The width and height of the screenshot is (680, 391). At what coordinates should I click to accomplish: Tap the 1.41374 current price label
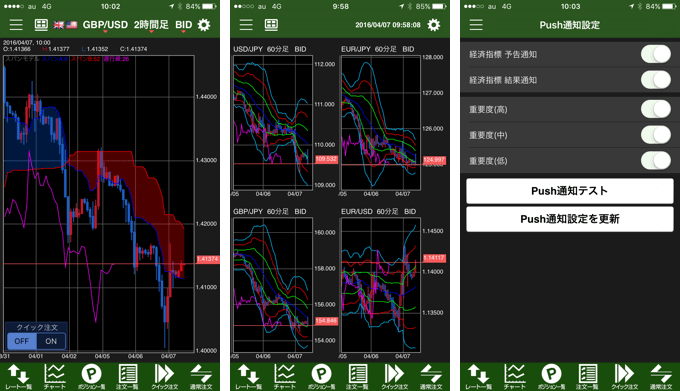click(x=208, y=259)
